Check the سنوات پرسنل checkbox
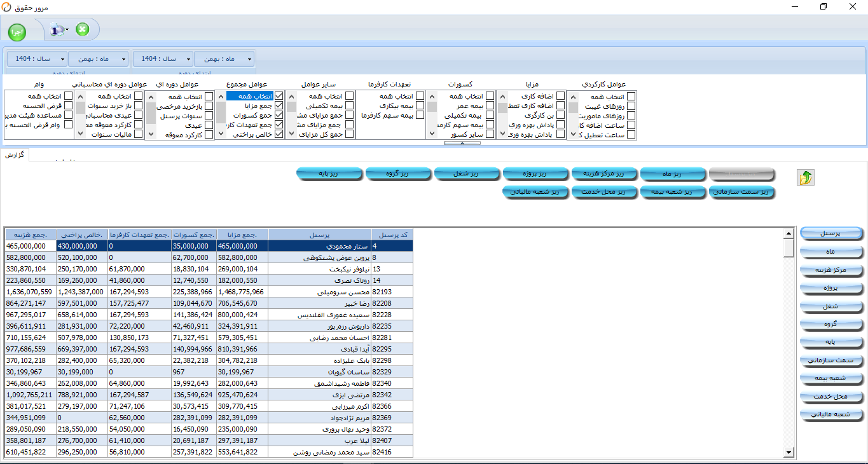This screenshot has width=868, height=464. point(209,116)
